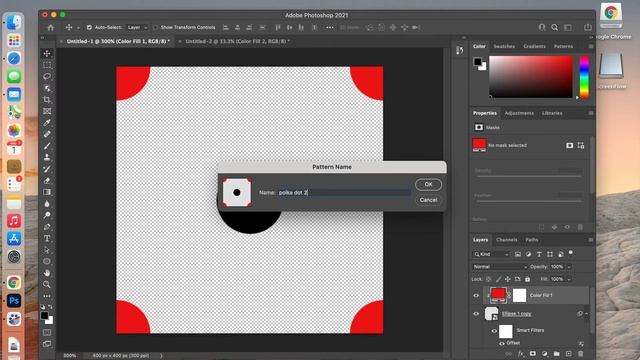Click the Add layer mask icon in Layers

click(533, 353)
